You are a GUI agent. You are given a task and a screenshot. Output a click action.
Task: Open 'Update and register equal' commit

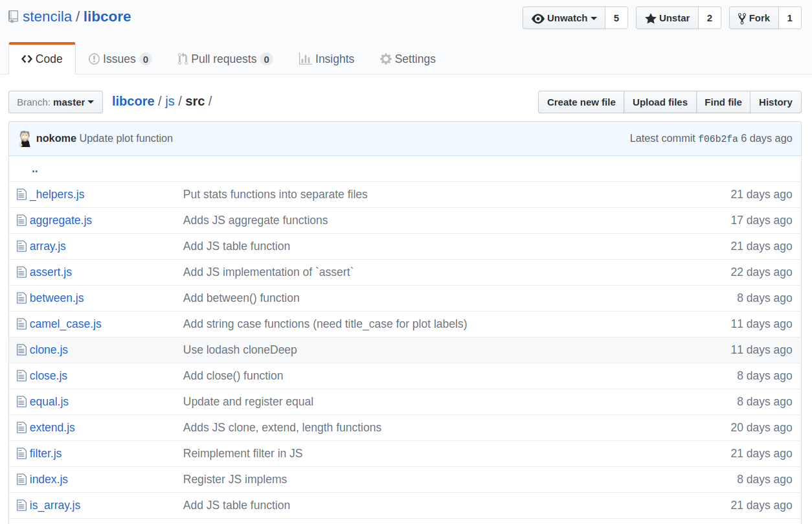point(248,402)
